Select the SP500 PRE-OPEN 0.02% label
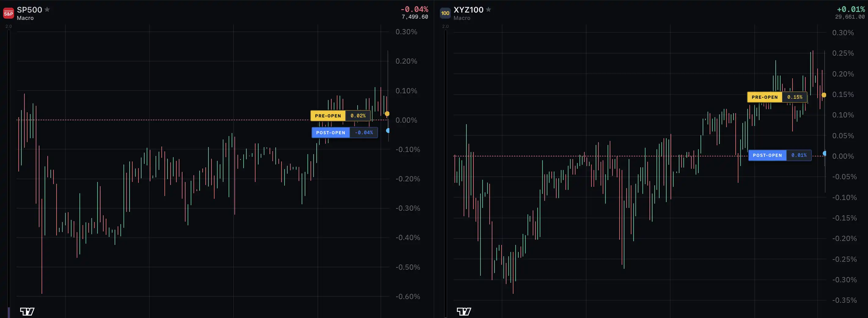Screen dimensions: 868x318 tap(340, 116)
